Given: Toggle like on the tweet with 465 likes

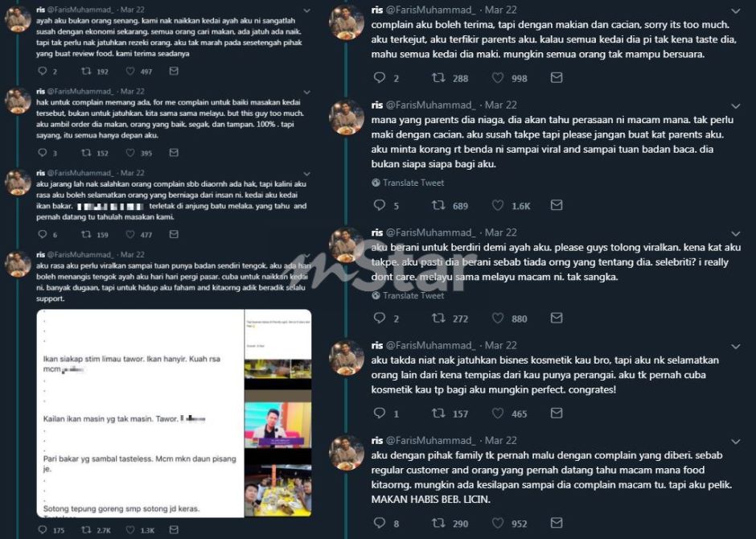Looking at the screenshot, I should tap(498, 414).
